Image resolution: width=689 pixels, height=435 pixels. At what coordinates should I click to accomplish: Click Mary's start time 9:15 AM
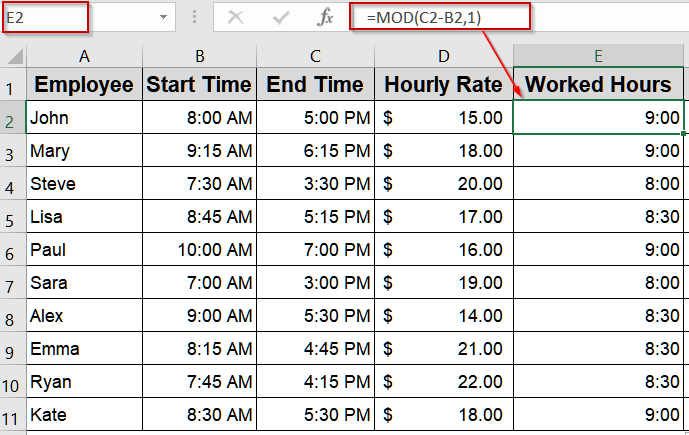(x=199, y=150)
